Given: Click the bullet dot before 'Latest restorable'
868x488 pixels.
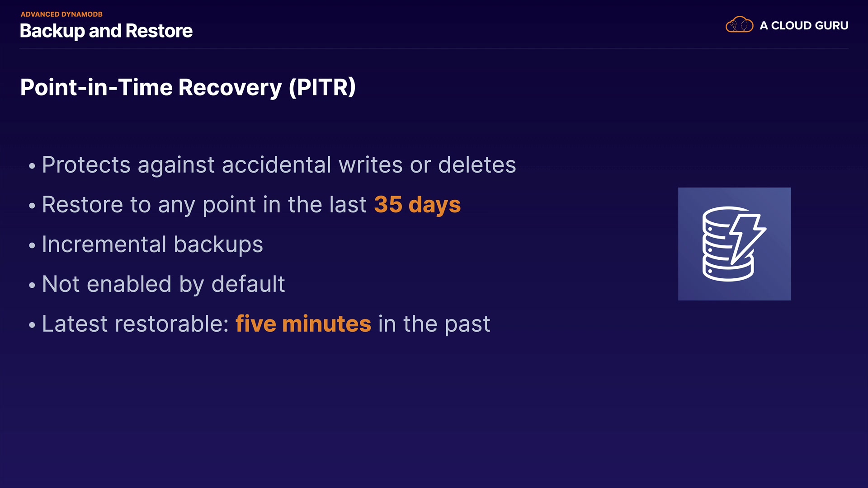Looking at the screenshot, I should coord(32,325).
